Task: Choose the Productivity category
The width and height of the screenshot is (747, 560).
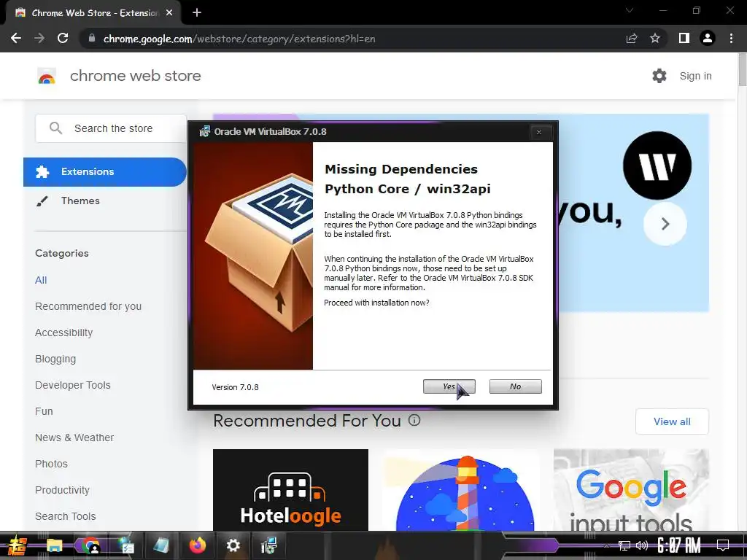Action: coord(63,490)
